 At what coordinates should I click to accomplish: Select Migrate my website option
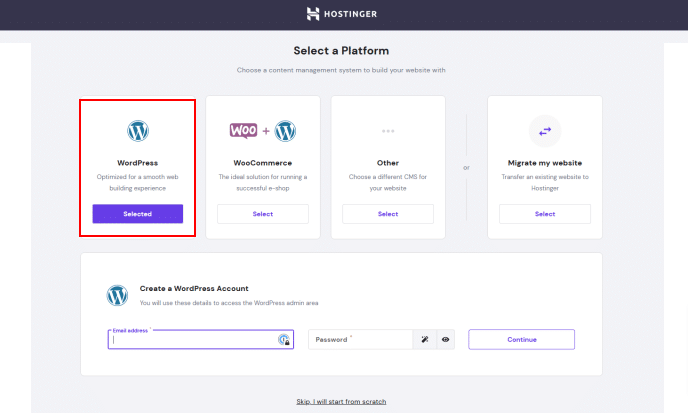coord(545,214)
